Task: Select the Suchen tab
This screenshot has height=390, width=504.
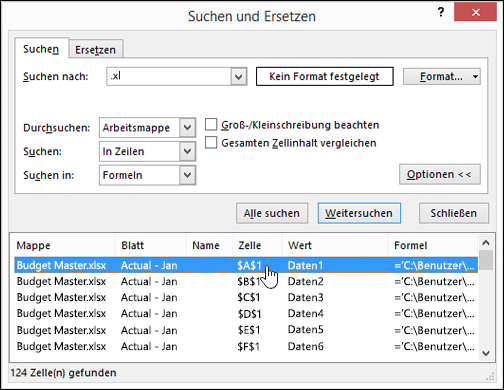Action: point(41,49)
